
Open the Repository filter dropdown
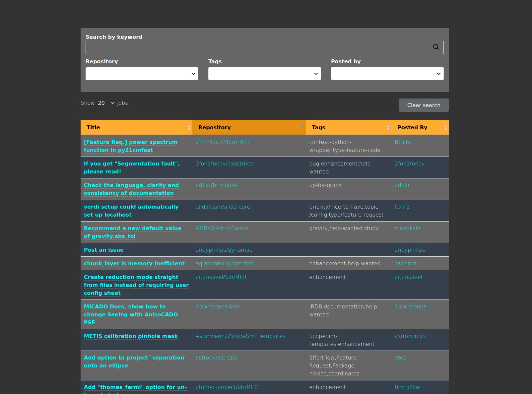pyautogui.click(x=142, y=74)
